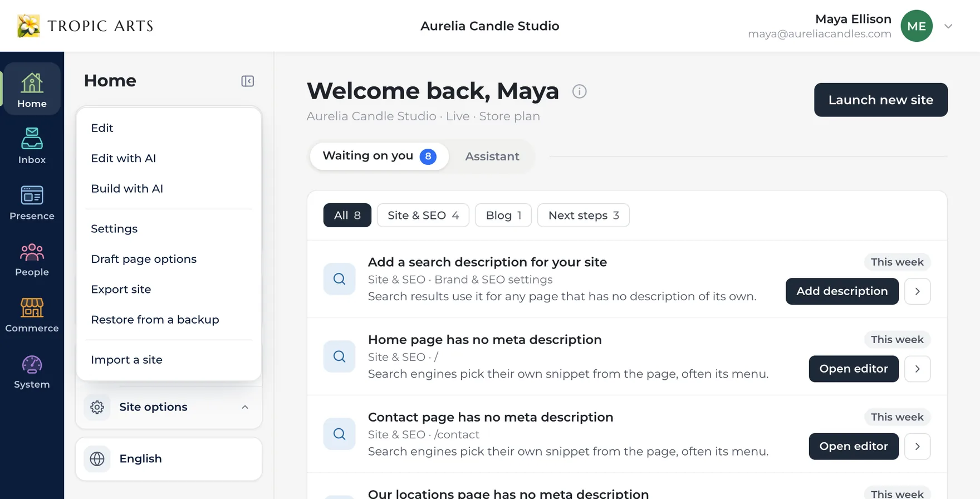Open editor for Home page meta description
This screenshot has height=499, width=980.
(x=854, y=369)
